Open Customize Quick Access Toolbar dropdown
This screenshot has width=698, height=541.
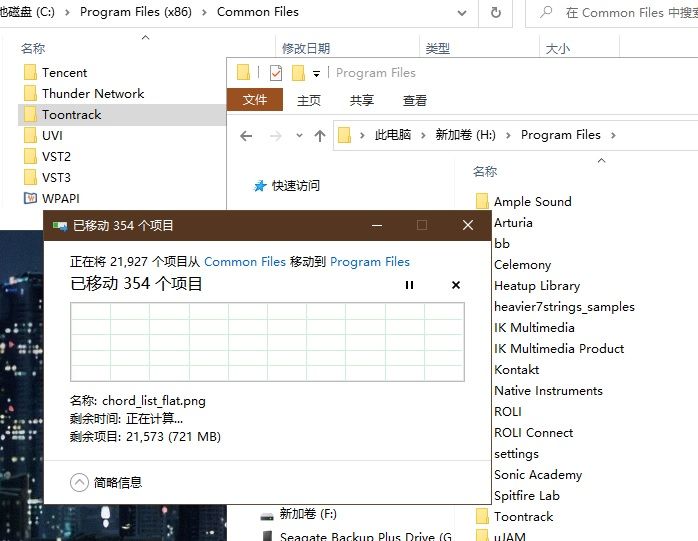(316, 73)
